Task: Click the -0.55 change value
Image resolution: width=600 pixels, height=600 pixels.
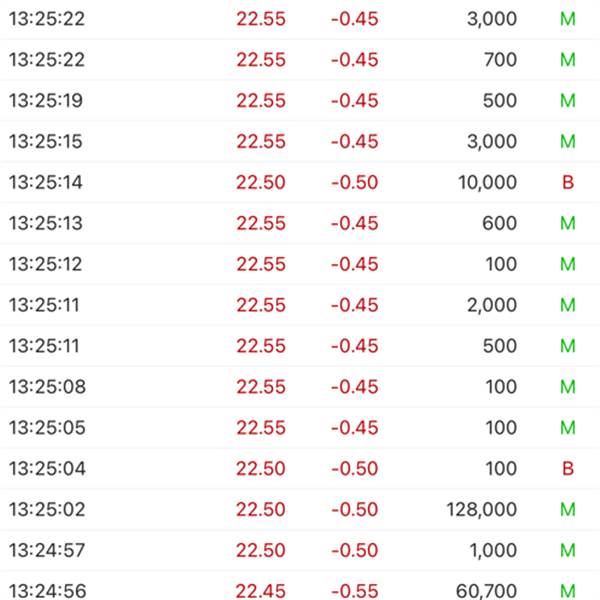Action: 354,592
